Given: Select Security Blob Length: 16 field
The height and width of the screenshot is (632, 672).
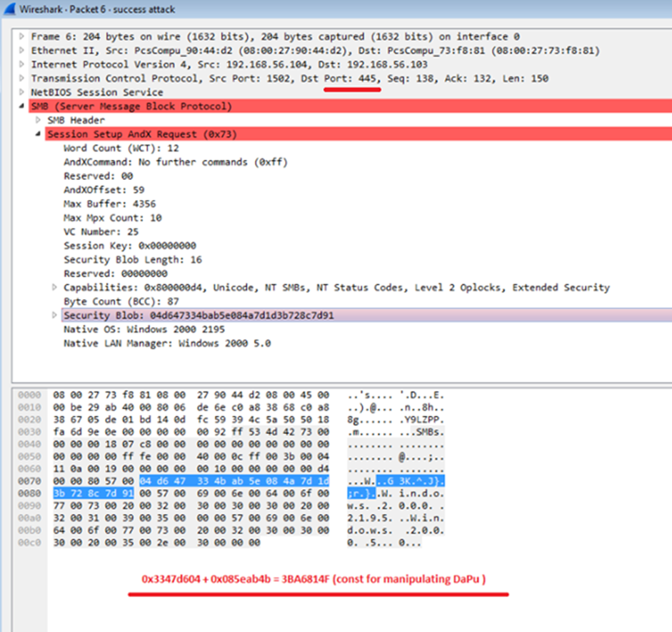Looking at the screenshot, I should pos(132,260).
